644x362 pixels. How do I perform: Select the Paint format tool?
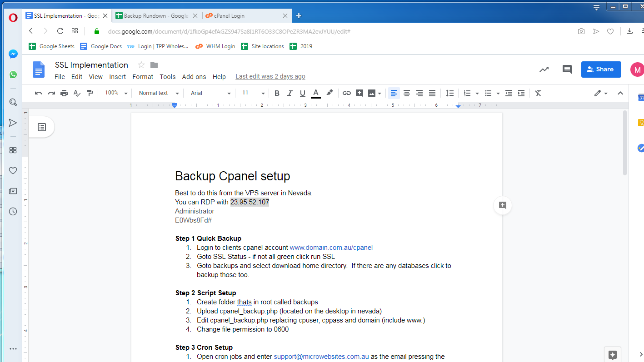click(90, 93)
